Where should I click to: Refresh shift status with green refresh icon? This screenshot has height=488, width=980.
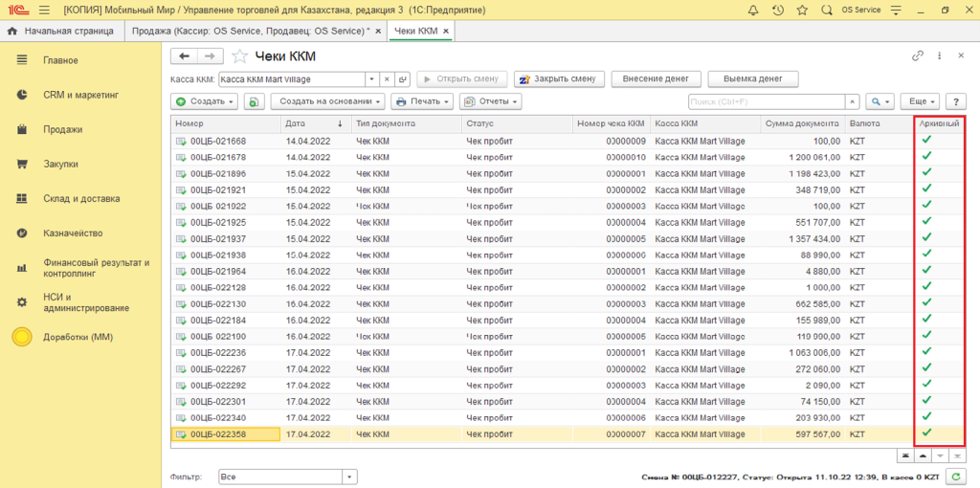pyautogui.click(x=956, y=477)
